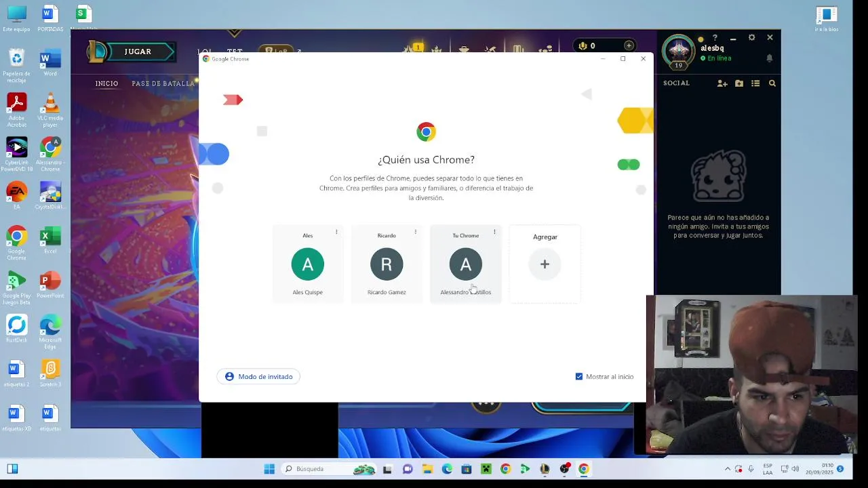Image resolution: width=868 pixels, height=488 pixels.
Task: Open Este equipo desktop icon
Action: click(16, 18)
